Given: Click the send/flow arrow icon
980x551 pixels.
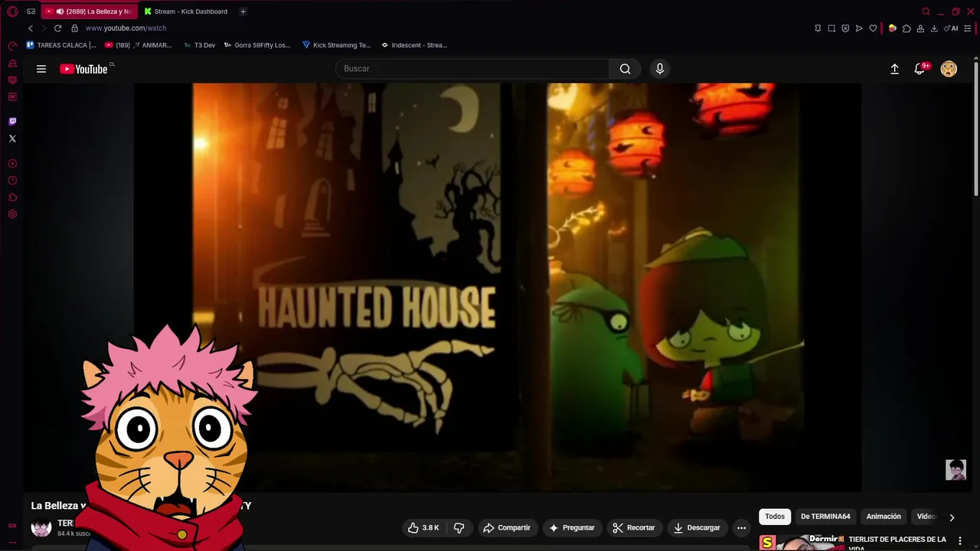Looking at the screenshot, I should tap(859, 28).
